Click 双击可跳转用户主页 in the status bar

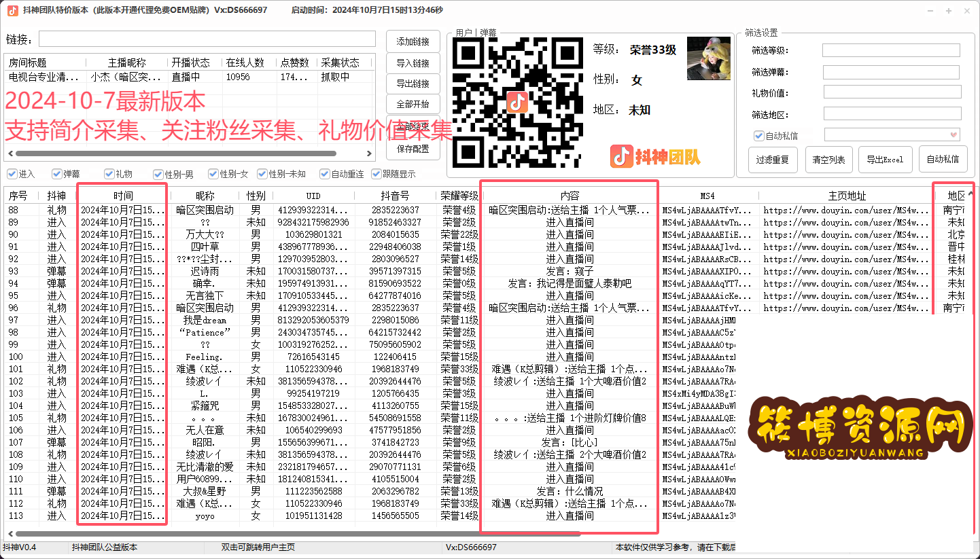(x=258, y=547)
